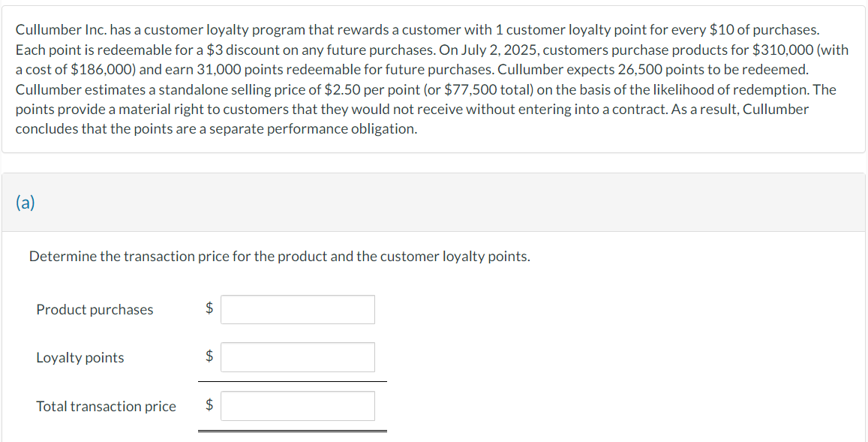Image resolution: width=868 pixels, height=442 pixels.
Task: Click inside the Loyalty points input field
Action: tap(297, 356)
